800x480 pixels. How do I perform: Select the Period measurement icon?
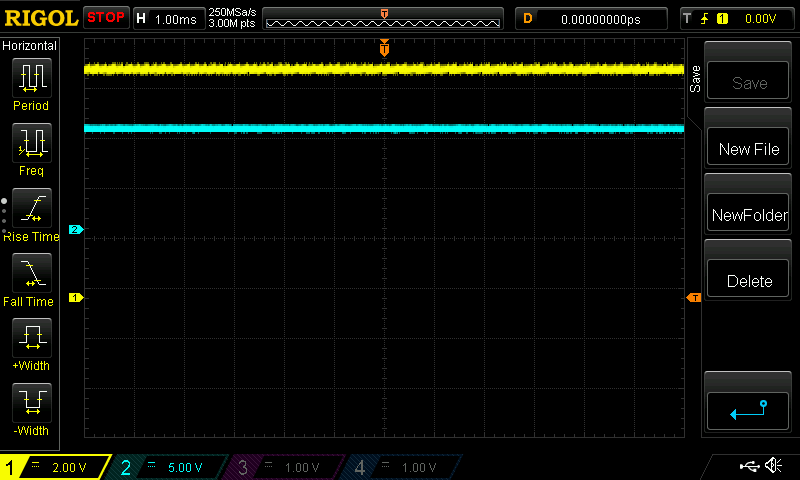pyautogui.click(x=30, y=82)
